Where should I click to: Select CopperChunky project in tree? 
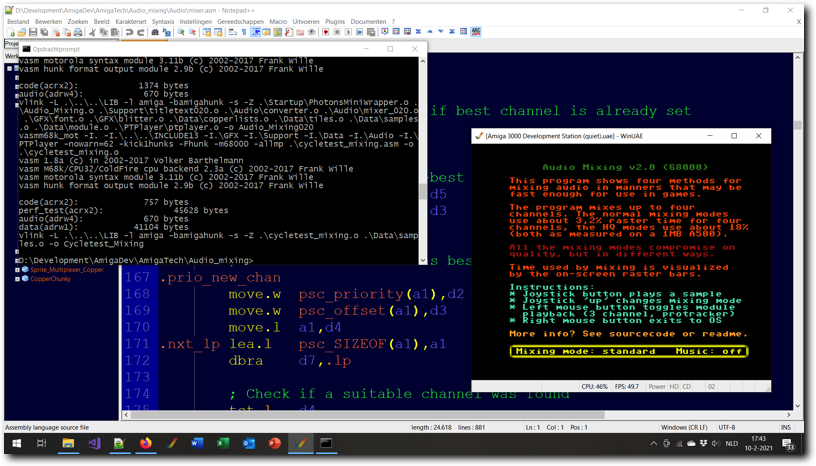tap(50, 279)
